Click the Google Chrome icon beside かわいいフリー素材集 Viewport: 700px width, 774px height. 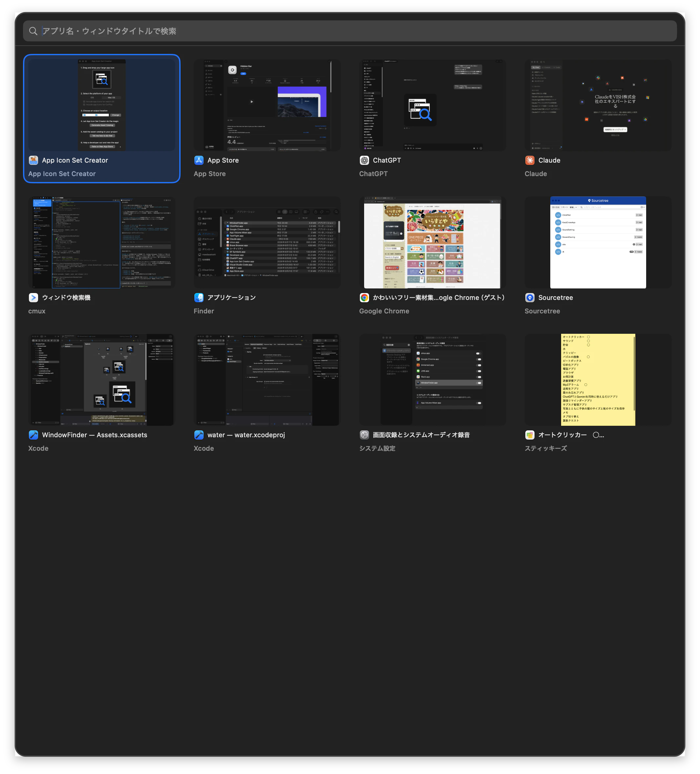[364, 298]
